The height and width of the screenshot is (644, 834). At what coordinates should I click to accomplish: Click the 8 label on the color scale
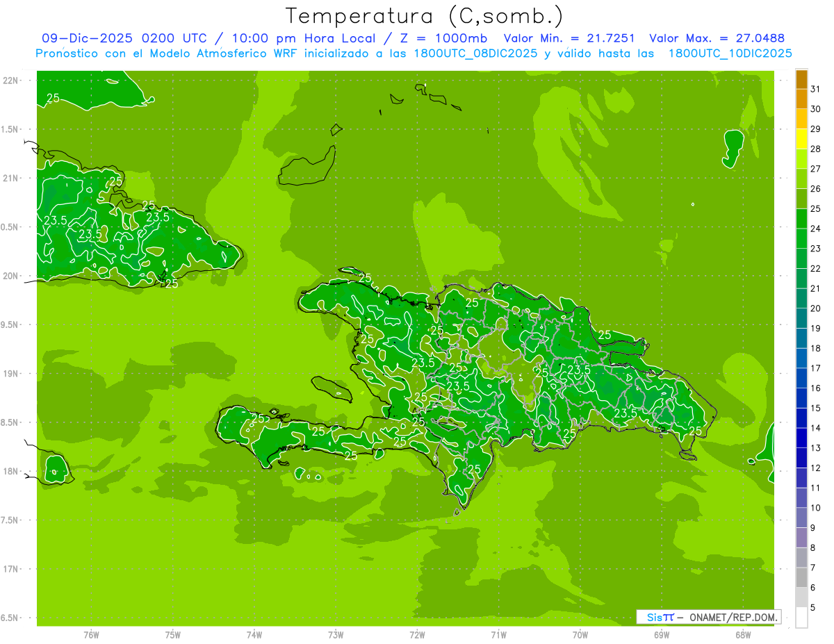(813, 548)
